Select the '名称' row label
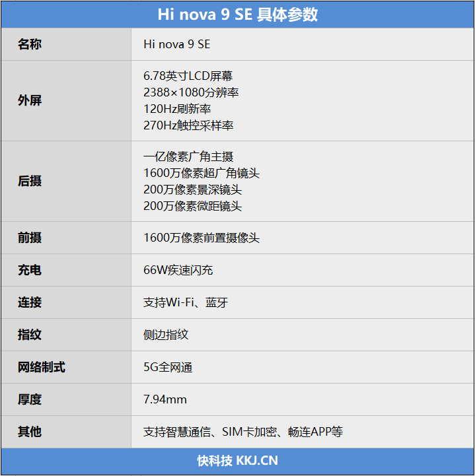This screenshot has height=476, width=475. coord(30,44)
